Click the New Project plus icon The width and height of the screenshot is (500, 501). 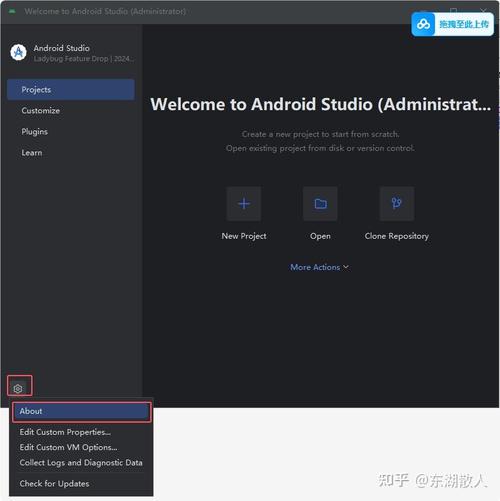[244, 203]
